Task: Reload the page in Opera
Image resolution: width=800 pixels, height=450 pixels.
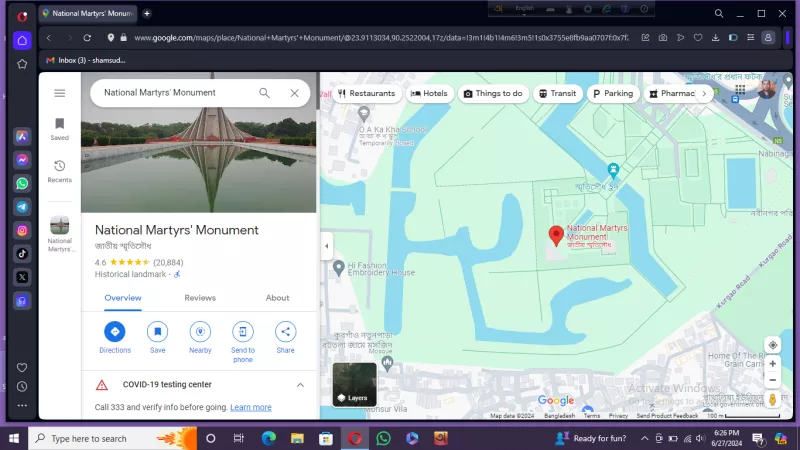Action: point(87,38)
